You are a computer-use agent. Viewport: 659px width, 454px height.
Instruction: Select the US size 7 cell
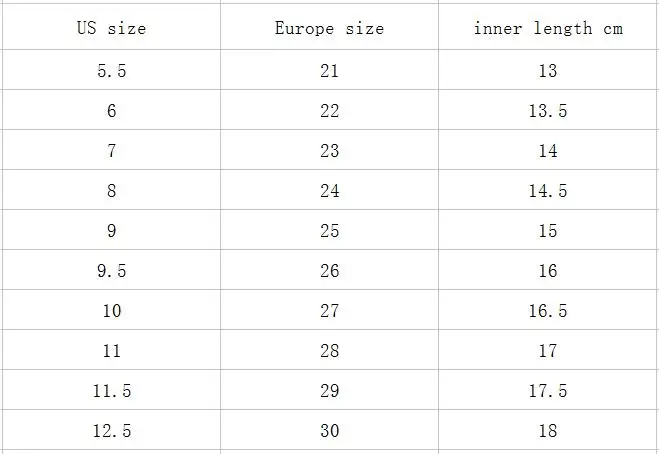click(111, 150)
